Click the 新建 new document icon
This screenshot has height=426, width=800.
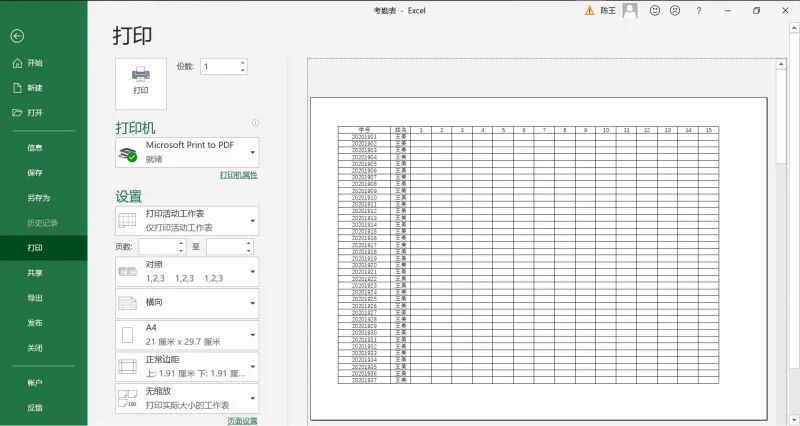17,88
